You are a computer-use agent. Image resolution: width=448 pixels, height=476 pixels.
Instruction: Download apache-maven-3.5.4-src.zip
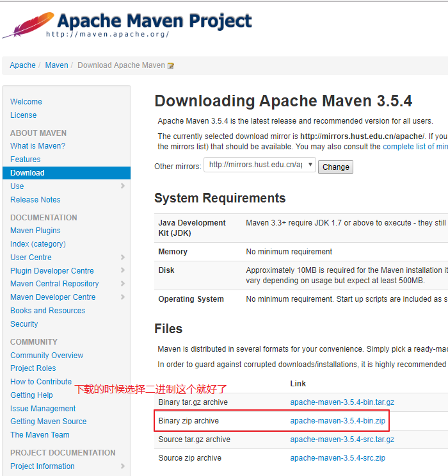(x=337, y=458)
